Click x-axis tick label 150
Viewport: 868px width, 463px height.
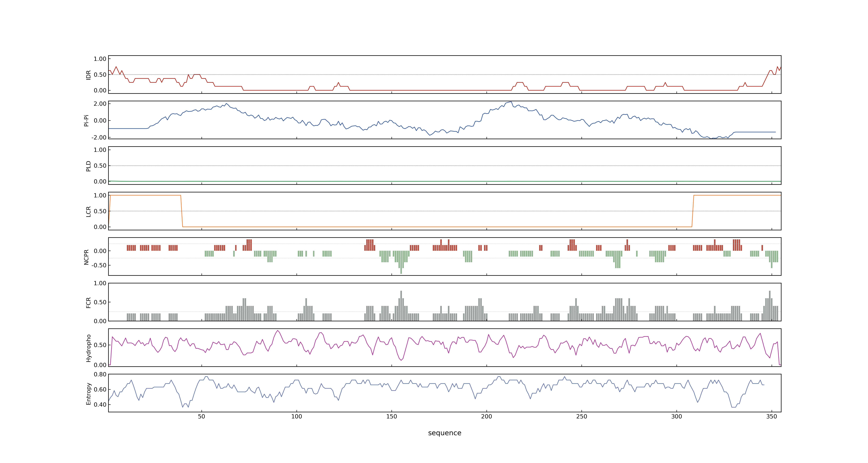pyautogui.click(x=392, y=416)
